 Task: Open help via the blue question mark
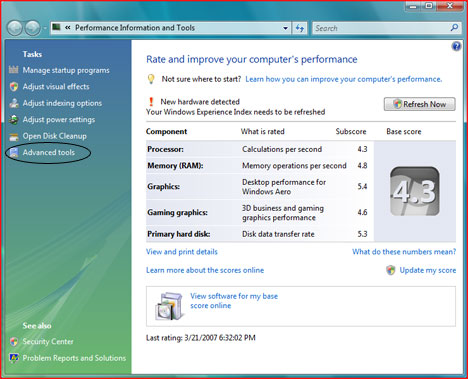point(456,46)
